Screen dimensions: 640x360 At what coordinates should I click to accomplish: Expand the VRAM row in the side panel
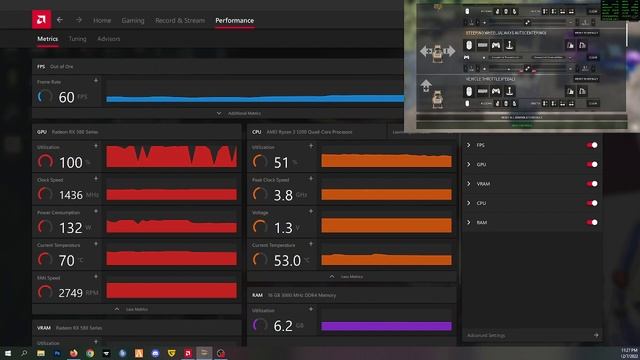point(469,184)
